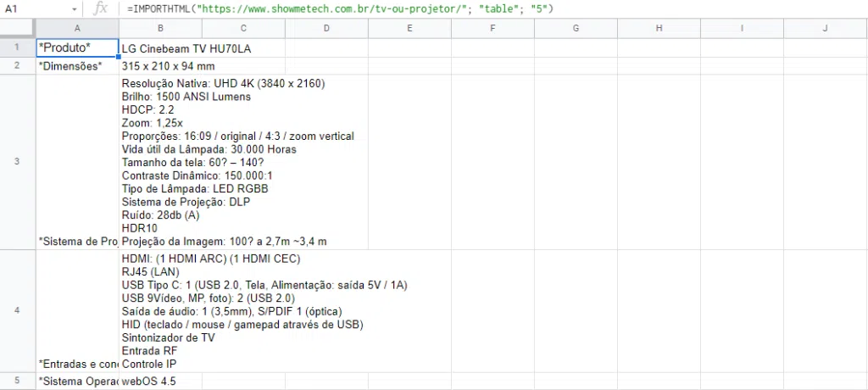This screenshot has width=868, height=390.
Task: Select column D header
Action: (x=326, y=28)
